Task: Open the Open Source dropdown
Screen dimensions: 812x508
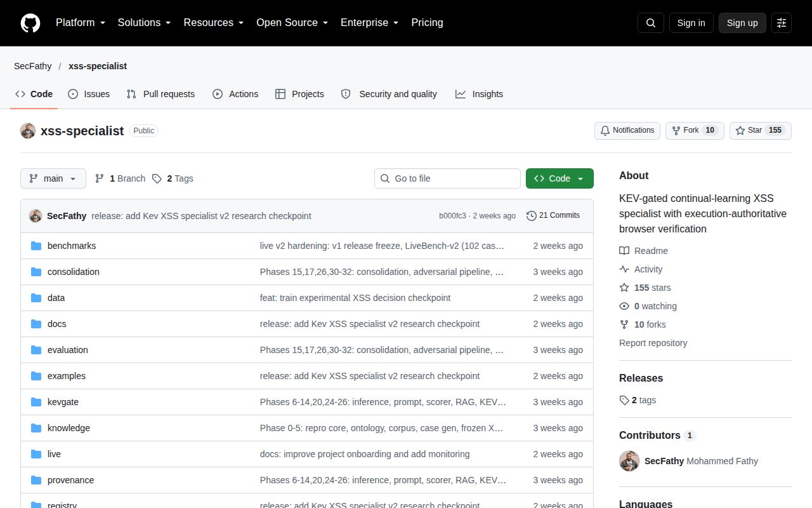Action: [292, 23]
